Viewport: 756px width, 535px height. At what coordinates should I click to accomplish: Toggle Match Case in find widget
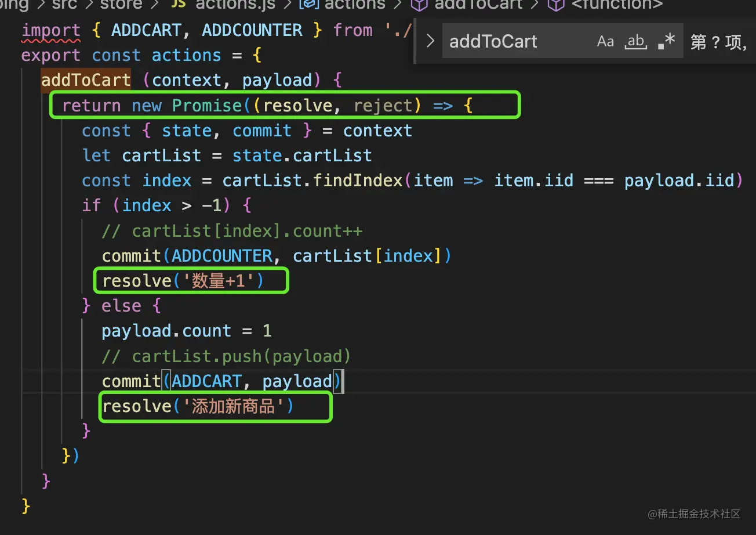click(605, 41)
